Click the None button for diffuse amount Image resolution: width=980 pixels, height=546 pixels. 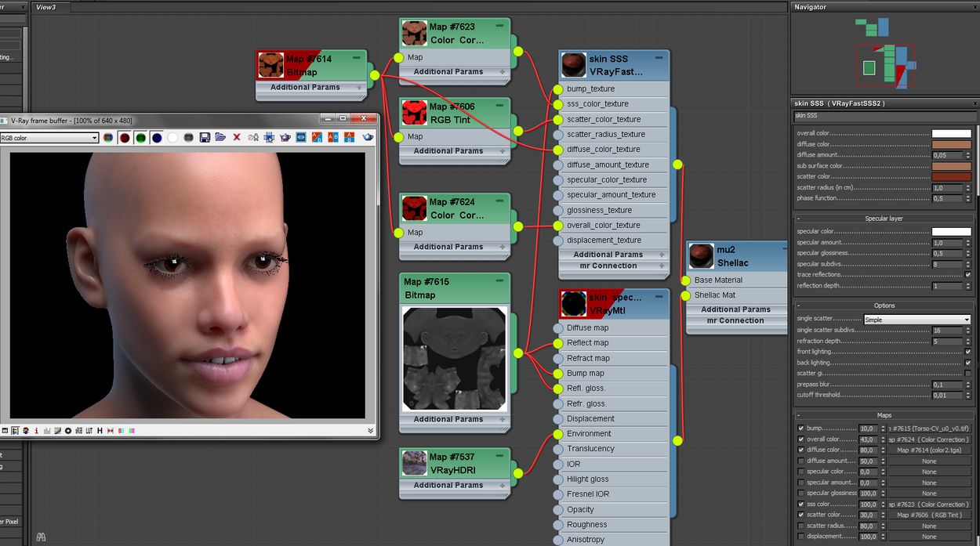click(x=929, y=461)
